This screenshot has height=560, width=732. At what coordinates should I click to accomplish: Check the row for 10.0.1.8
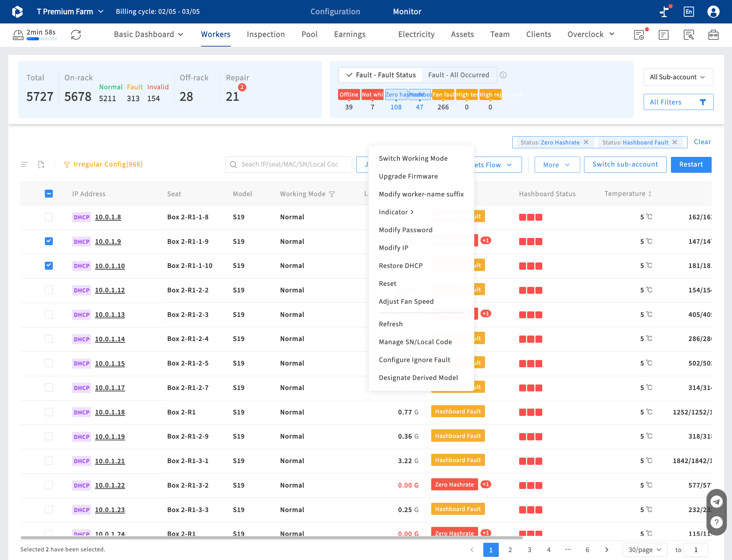pos(49,217)
